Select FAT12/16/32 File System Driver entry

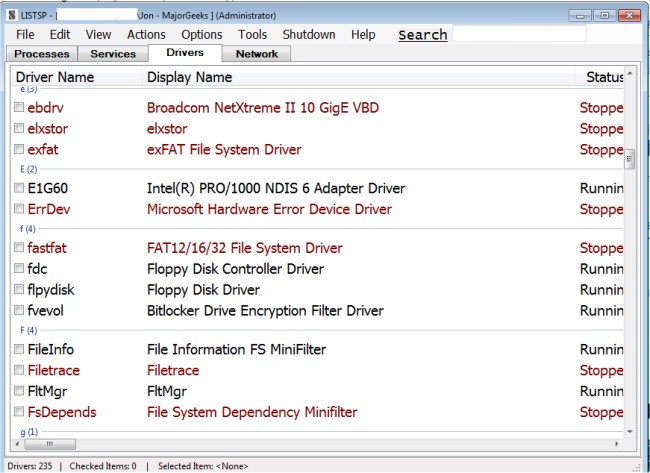click(245, 248)
